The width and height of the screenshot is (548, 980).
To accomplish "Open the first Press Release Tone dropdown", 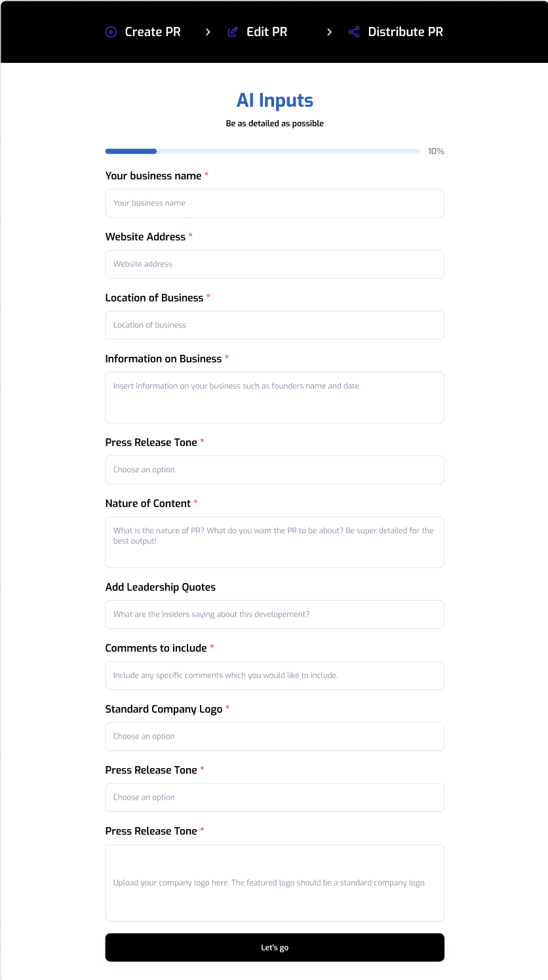I will (x=275, y=470).
